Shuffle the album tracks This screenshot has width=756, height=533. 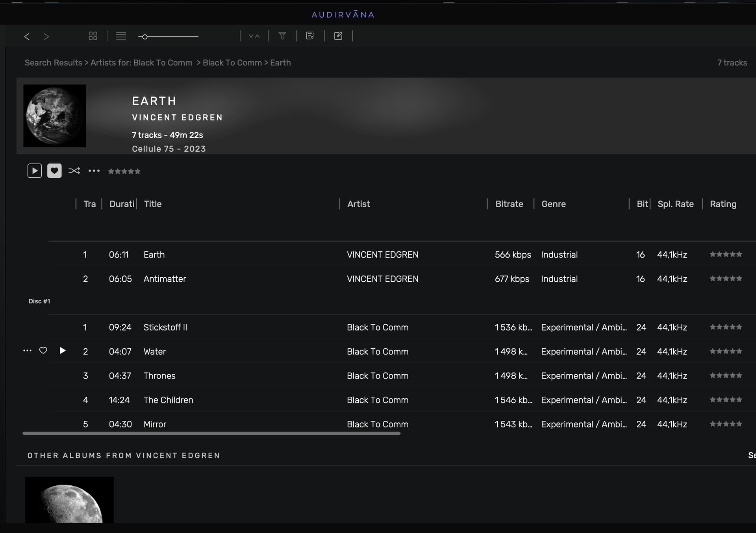click(x=74, y=171)
